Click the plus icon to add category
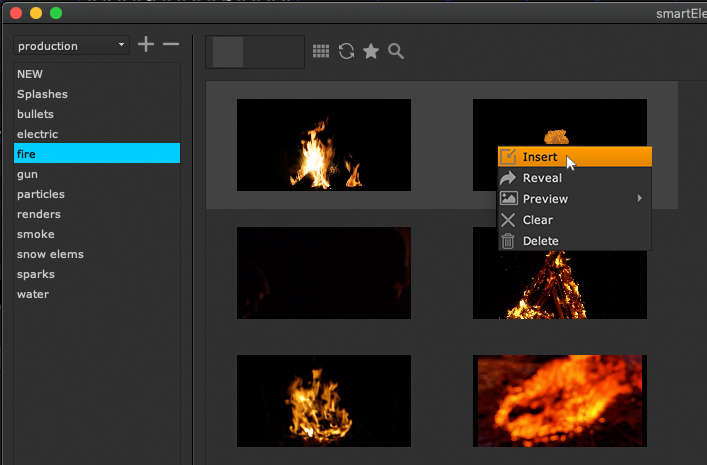 146,45
